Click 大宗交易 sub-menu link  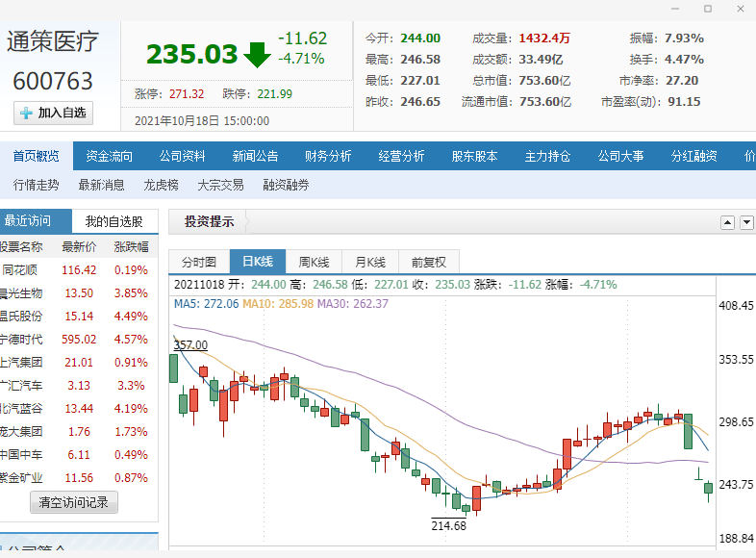pyautogui.click(x=221, y=185)
